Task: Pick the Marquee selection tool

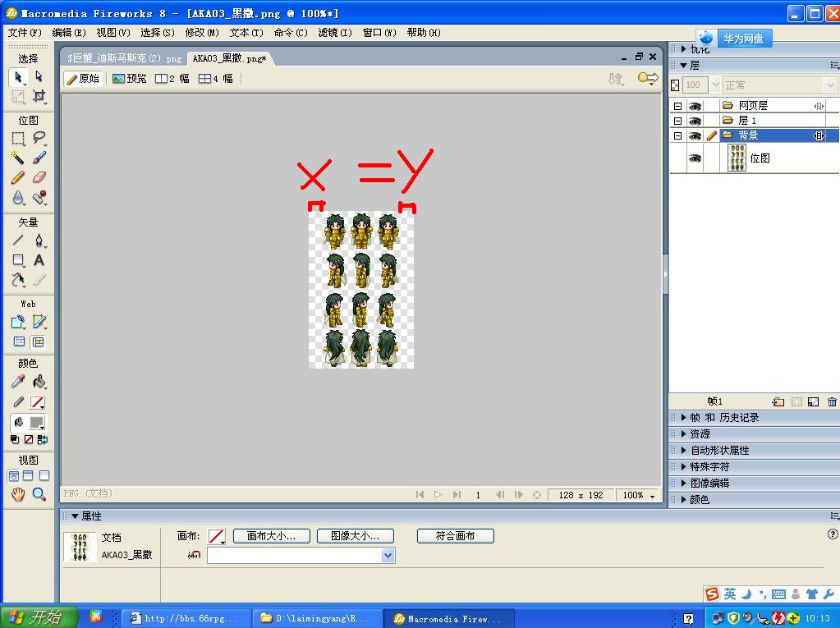Action: pyautogui.click(x=18, y=138)
